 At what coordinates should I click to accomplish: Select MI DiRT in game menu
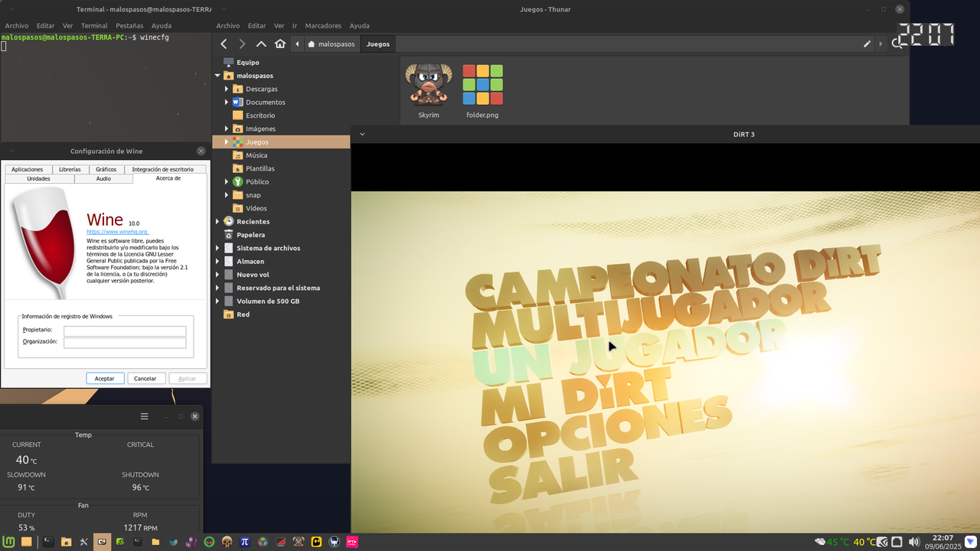tap(576, 395)
